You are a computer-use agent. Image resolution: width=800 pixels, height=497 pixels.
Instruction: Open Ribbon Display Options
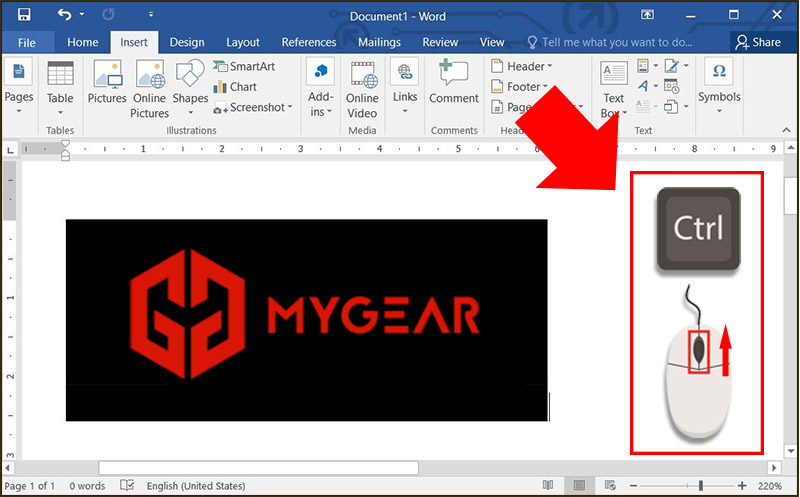[x=647, y=15]
